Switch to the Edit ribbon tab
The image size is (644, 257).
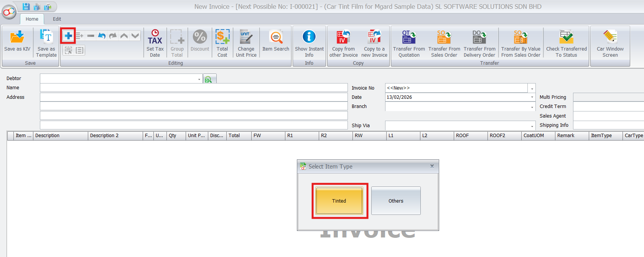[57, 19]
